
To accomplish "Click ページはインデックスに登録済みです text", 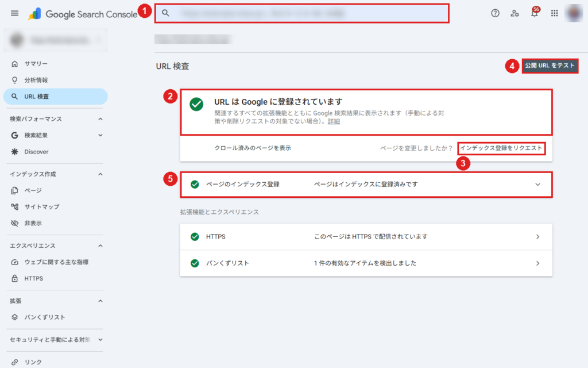I will coord(366,185).
